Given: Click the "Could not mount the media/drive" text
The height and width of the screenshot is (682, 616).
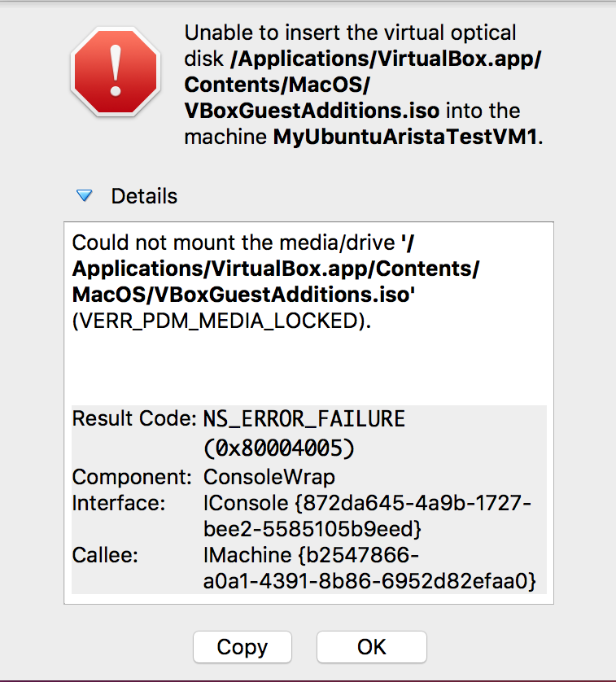Looking at the screenshot, I should tap(234, 243).
